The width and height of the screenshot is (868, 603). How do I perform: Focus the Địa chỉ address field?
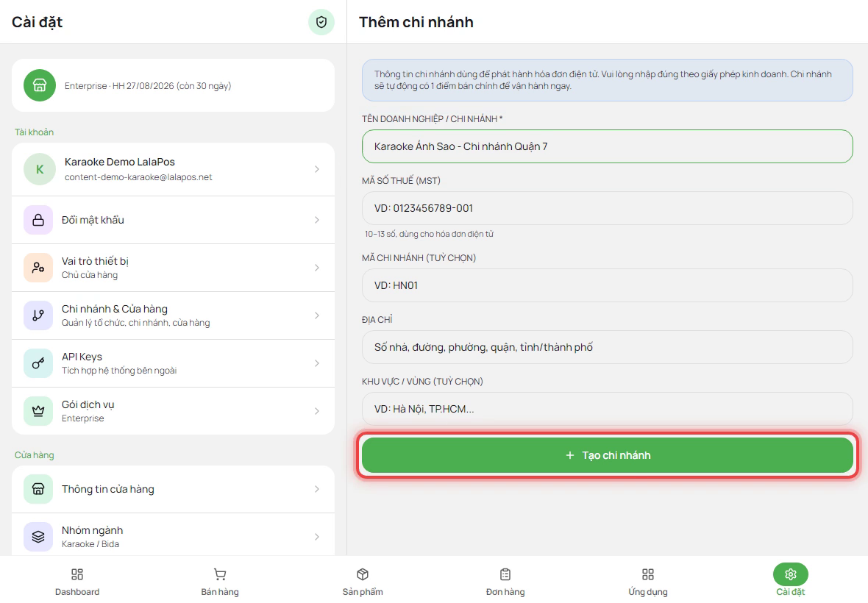tap(608, 347)
